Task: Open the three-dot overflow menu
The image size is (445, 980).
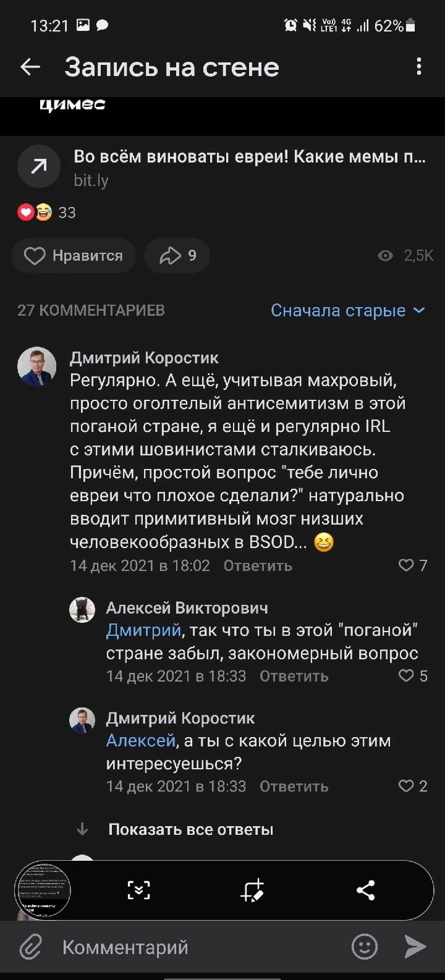Action: coord(419,67)
